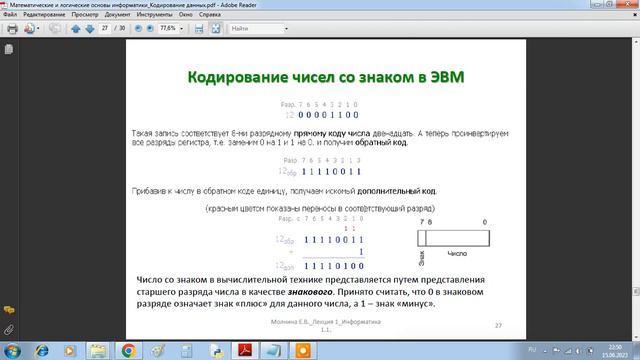This screenshot has width=640, height=360.
Task: Click the collaborate/share toolbar icon
Action: click(x=29, y=29)
